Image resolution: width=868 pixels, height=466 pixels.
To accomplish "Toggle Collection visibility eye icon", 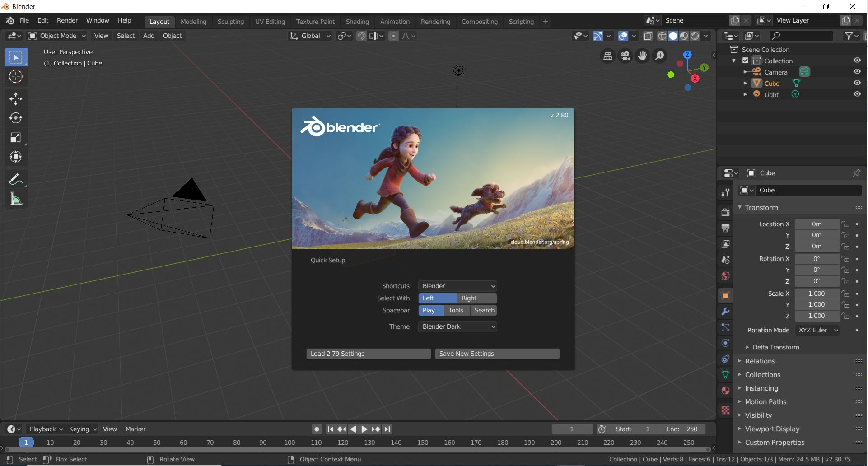I will (857, 61).
